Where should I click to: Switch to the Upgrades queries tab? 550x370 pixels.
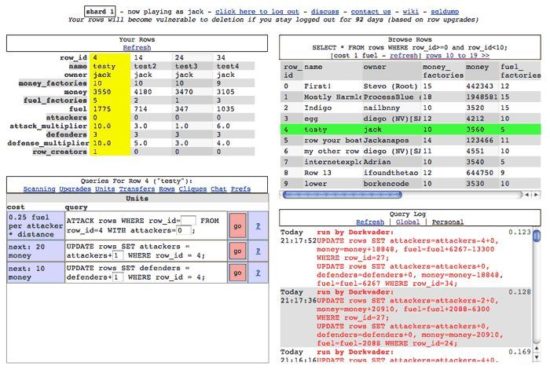tap(75, 189)
